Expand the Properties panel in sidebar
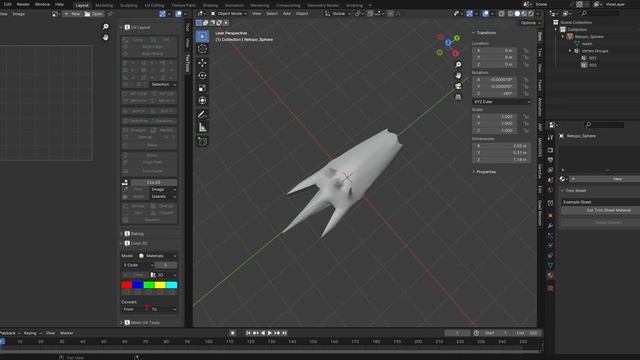 click(484, 172)
